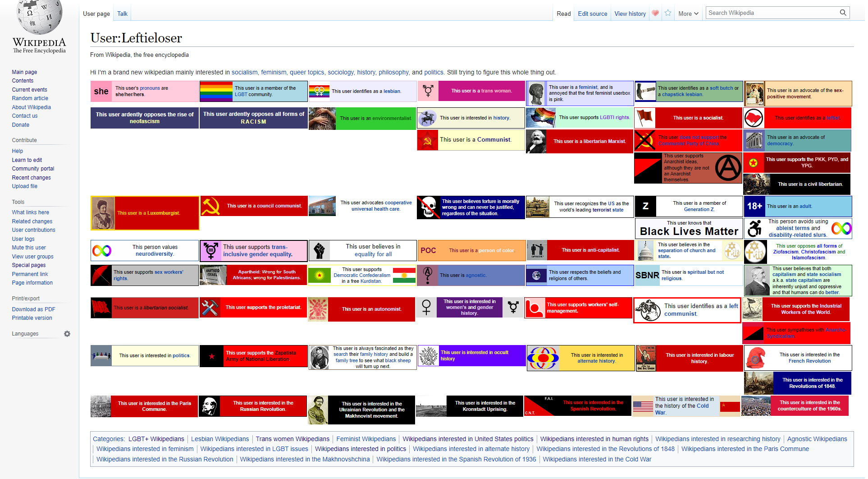
Task: Open the Printable version link
Action: click(32, 318)
